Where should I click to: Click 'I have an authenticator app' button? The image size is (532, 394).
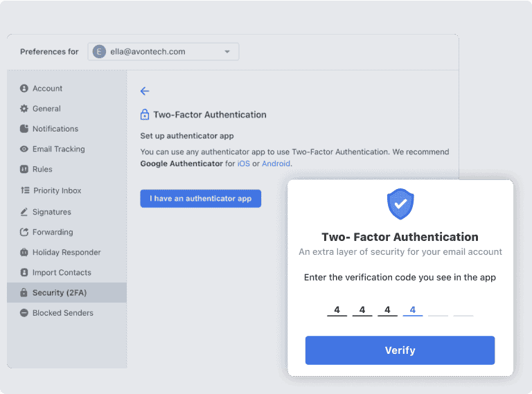[x=200, y=198]
